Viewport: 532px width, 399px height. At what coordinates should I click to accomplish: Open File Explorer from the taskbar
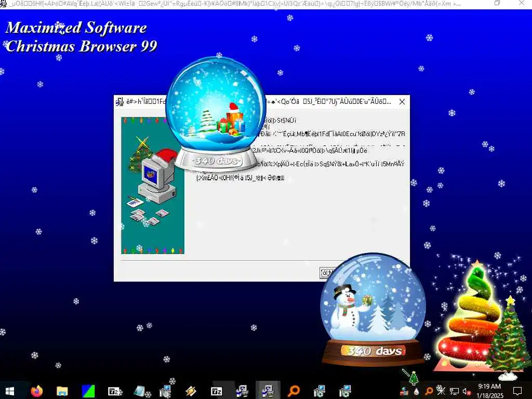pyautogui.click(x=62, y=391)
